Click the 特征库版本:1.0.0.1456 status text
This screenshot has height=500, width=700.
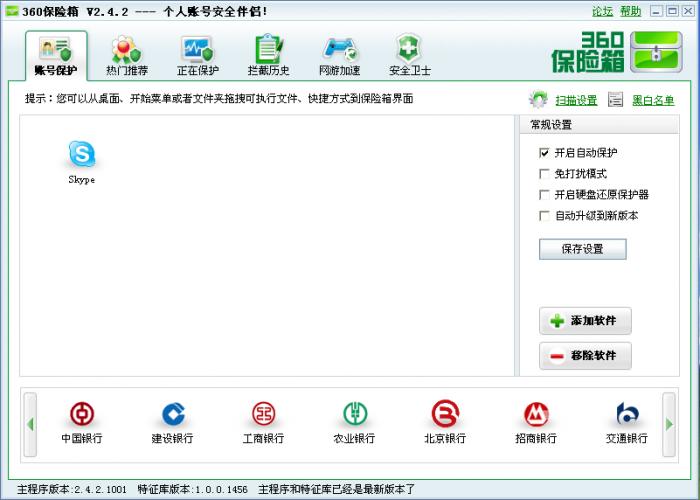point(192,489)
